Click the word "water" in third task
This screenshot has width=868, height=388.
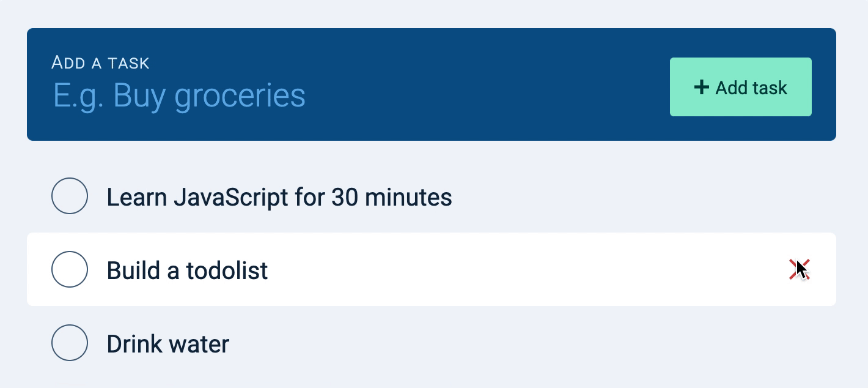click(199, 344)
